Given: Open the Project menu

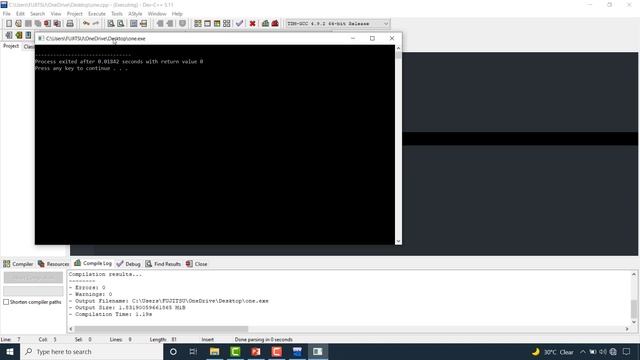Looking at the screenshot, I should 75,14.
